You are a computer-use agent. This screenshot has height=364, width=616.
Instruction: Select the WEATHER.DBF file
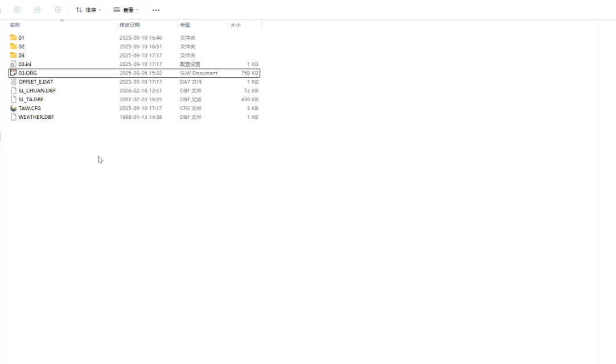[x=36, y=117]
